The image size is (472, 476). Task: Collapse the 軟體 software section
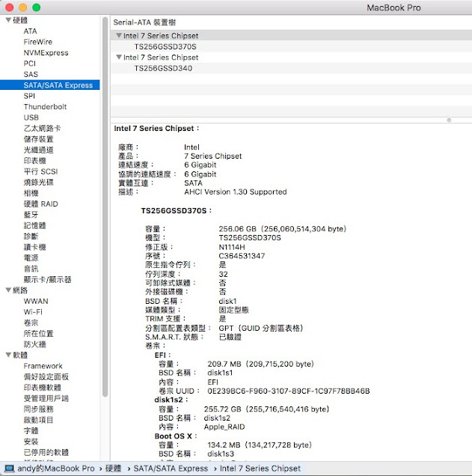click(x=8, y=355)
